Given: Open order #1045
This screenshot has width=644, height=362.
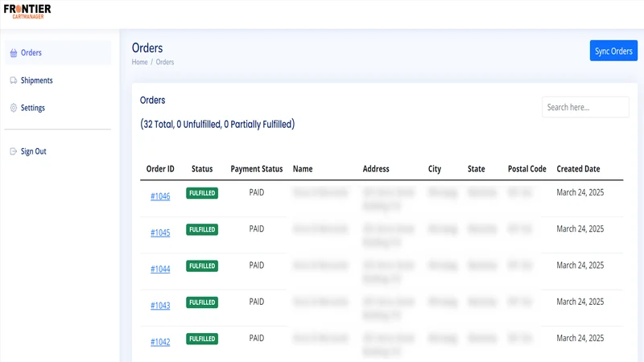Looking at the screenshot, I should 160,232.
